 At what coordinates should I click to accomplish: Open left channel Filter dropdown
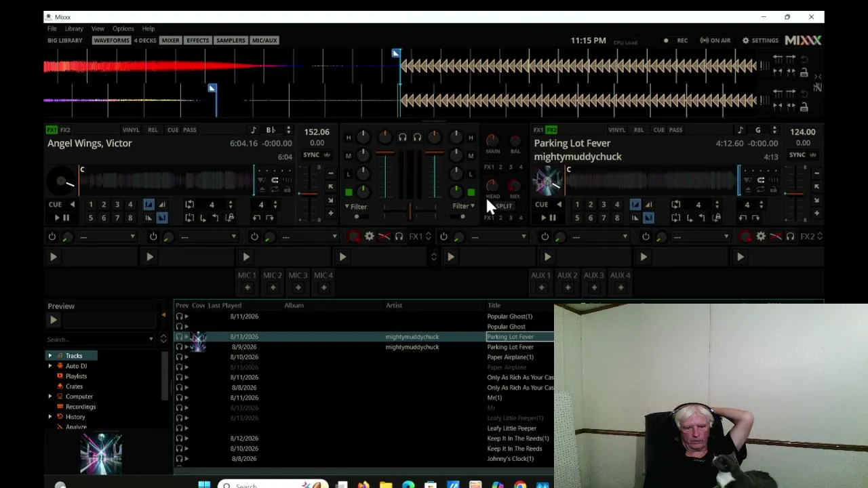[x=356, y=207]
